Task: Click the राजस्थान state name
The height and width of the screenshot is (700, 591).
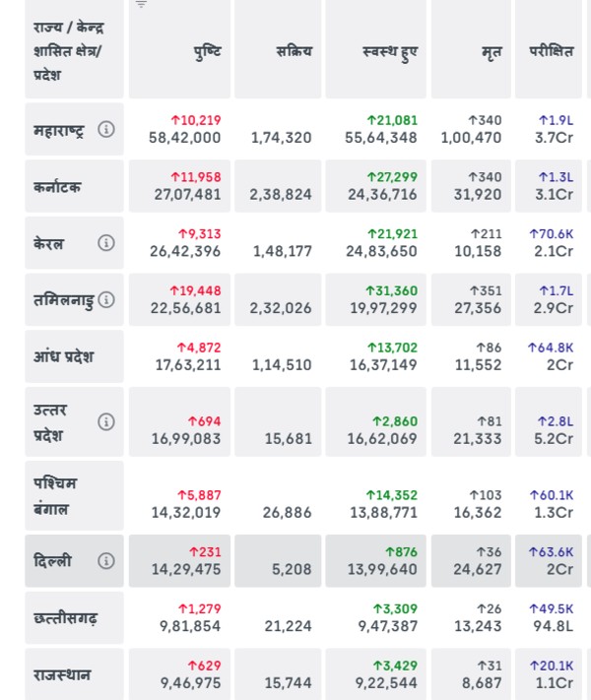Action: coord(62,674)
